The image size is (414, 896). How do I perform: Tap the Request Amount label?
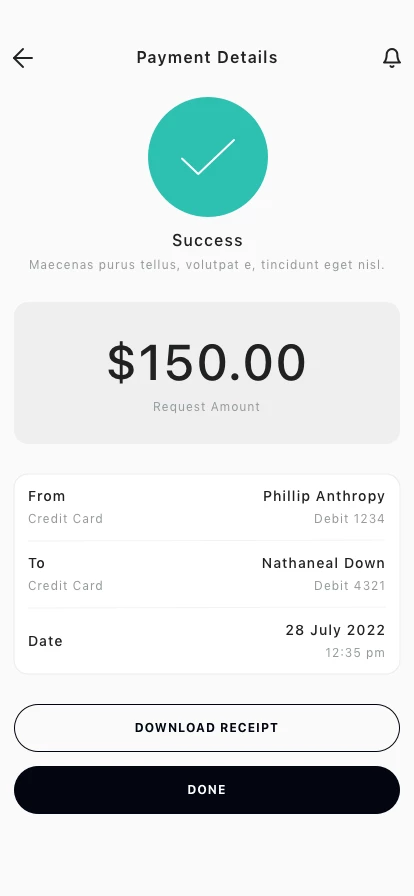(206, 407)
